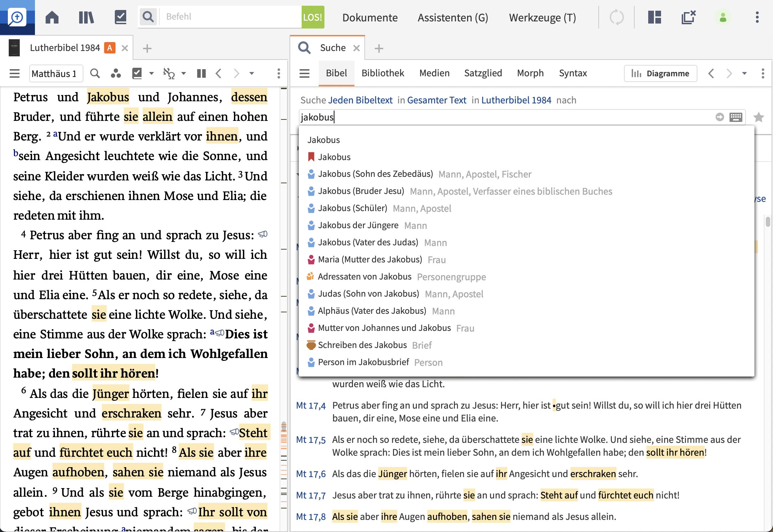This screenshot has width=773, height=532.
Task: Open the Mt 17,8 result link
Action: [x=311, y=517]
